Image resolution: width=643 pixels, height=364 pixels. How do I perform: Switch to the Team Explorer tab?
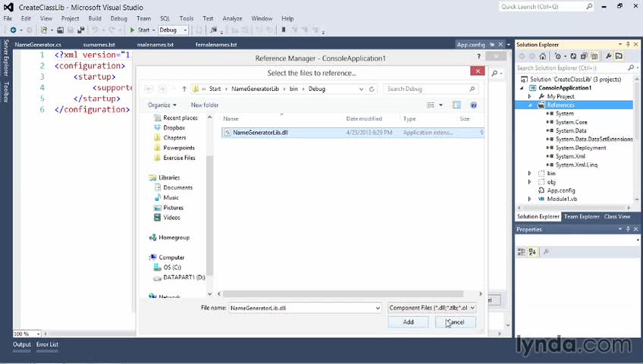(x=582, y=216)
